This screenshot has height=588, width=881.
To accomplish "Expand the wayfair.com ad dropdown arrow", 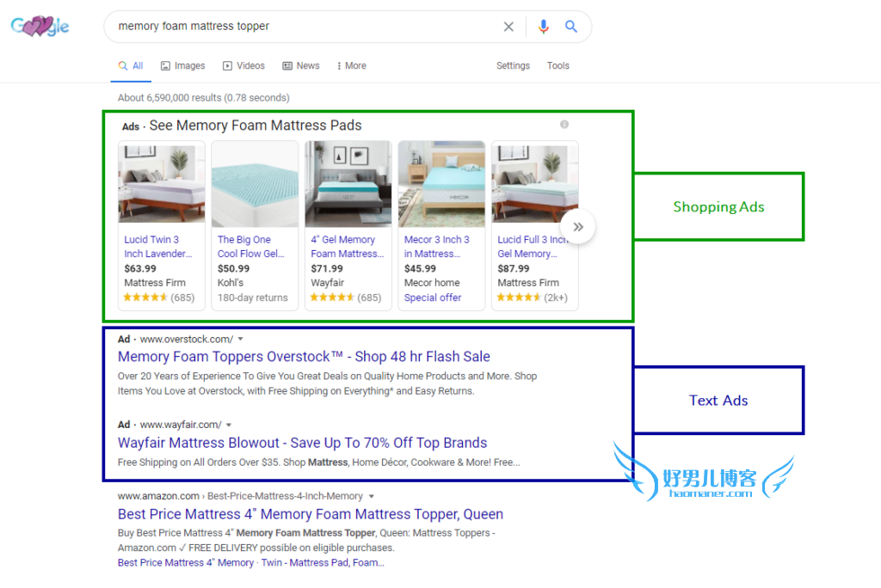I will point(229,425).
